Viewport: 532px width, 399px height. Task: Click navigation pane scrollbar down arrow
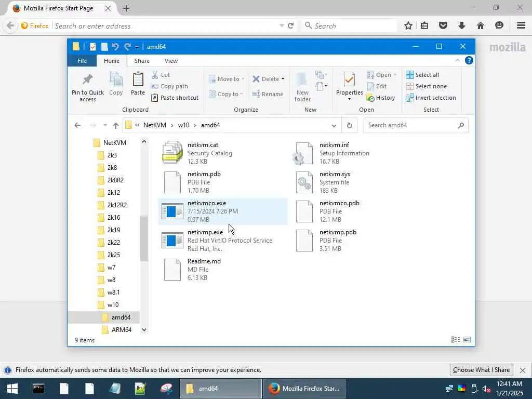click(x=144, y=330)
